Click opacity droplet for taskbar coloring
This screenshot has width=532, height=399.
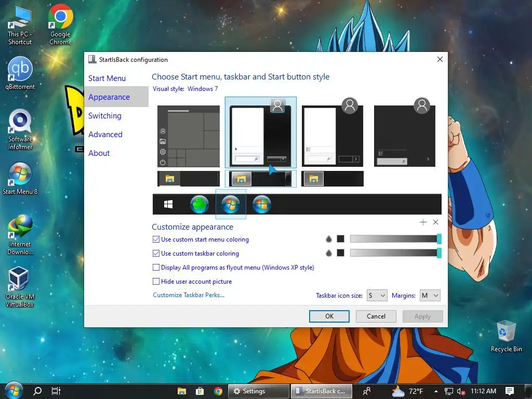coord(328,253)
